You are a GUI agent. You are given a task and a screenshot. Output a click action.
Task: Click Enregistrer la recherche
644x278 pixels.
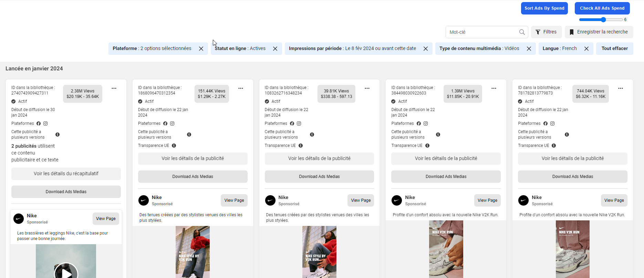coord(599,32)
